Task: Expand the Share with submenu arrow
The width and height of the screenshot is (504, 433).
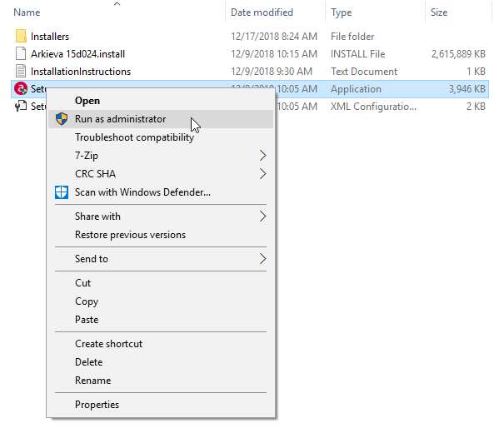Action: pyautogui.click(x=262, y=216)
